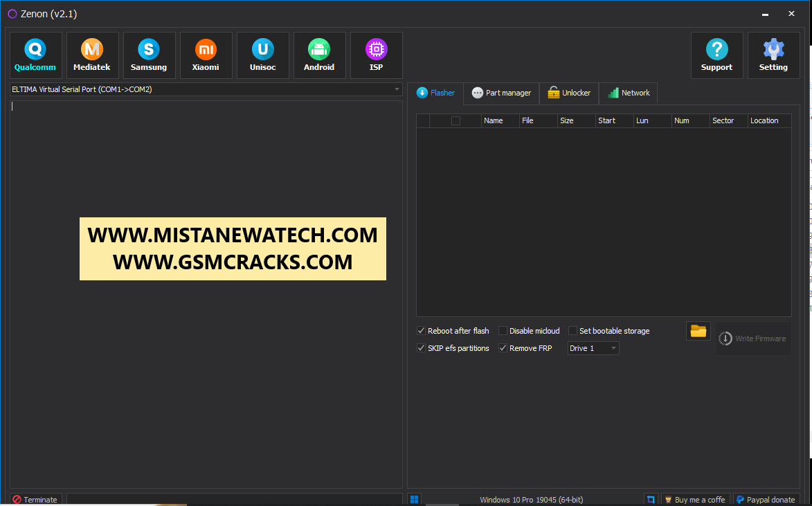Screen dimensions: 812x506
Task: Select the Mediatek platform icon
Action: coord(92,55)
